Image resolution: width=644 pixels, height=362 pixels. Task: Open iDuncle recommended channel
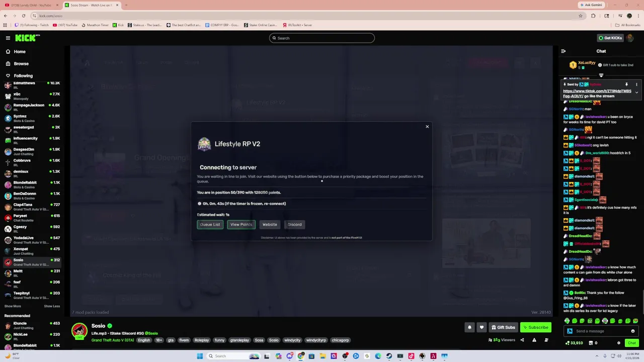31,325
